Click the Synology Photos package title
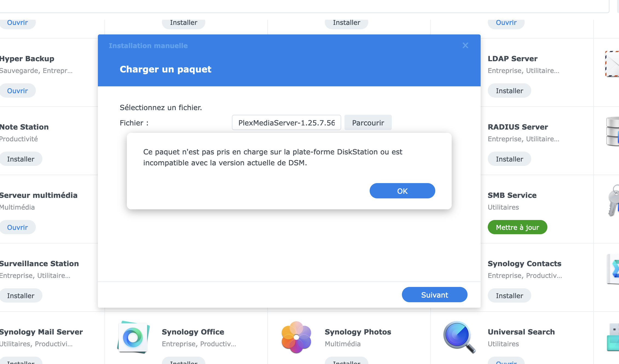The image size is (619, 364). point(358,332)
